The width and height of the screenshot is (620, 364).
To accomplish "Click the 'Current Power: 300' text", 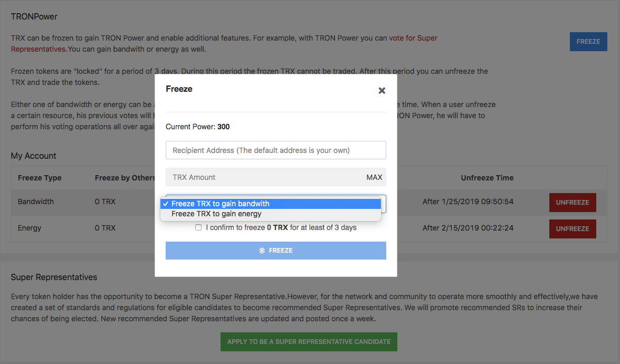I will coord(198,127).
